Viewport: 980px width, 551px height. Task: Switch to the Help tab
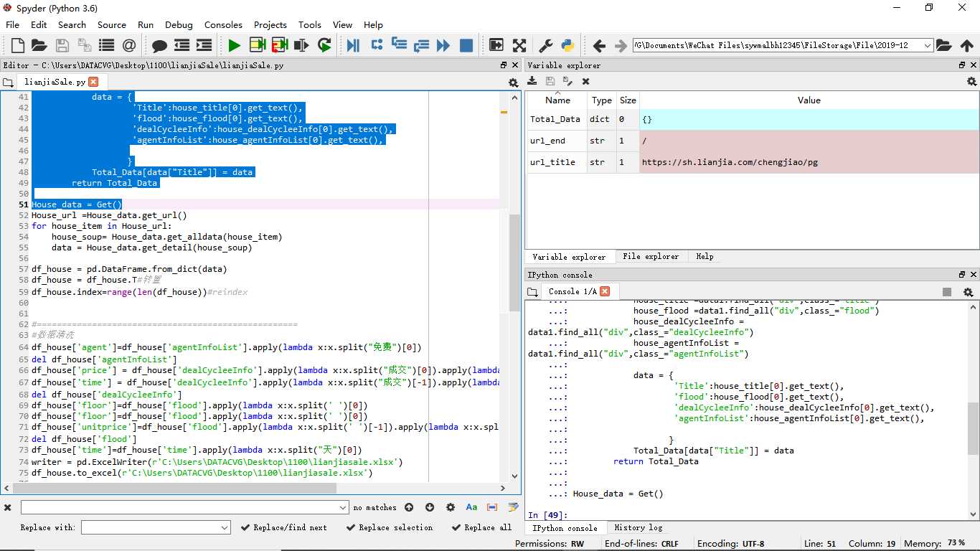[x=705, y=256]
